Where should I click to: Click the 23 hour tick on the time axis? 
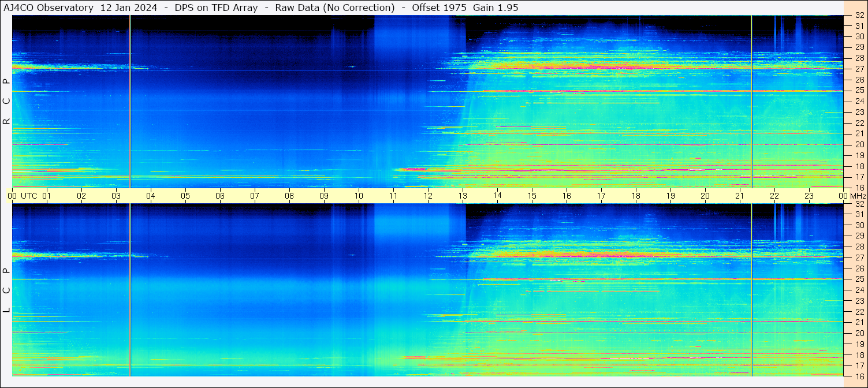(809, 196)
